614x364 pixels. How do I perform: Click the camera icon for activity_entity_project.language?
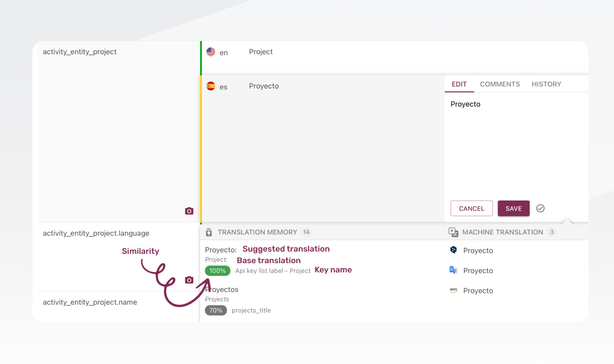coord(189,280)
